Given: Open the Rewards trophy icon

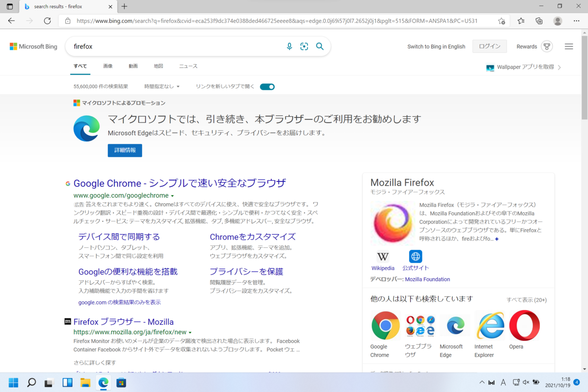Looking at the screenshot, I should pyautogui.click(x=547, y=47).
